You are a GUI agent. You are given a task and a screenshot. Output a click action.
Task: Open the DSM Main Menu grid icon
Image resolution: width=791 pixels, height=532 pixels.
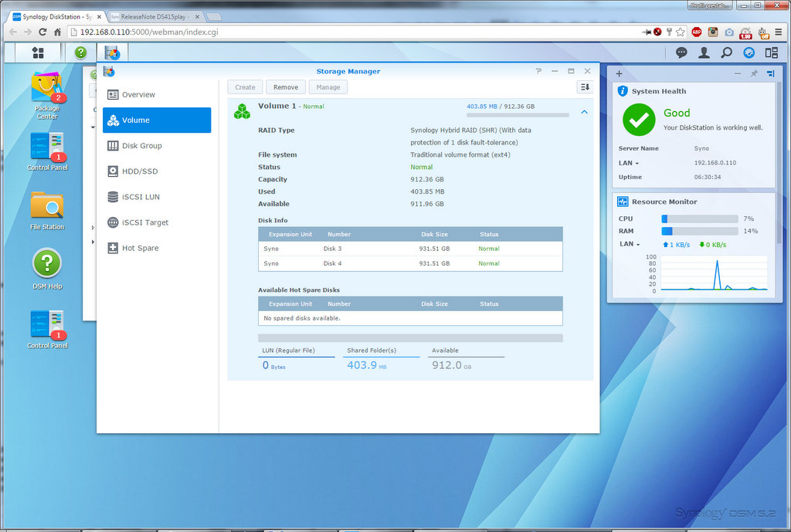coord(38,53)
